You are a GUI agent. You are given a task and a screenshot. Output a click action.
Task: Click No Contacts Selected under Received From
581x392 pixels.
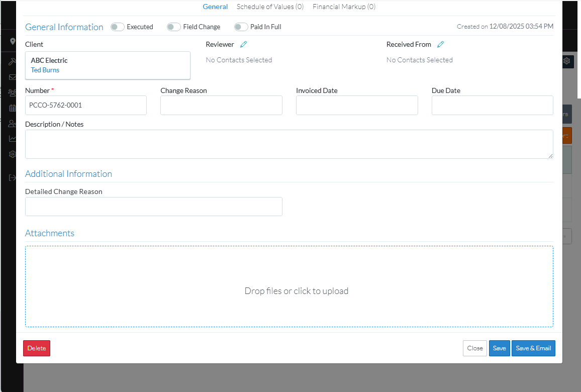(420, 60)
